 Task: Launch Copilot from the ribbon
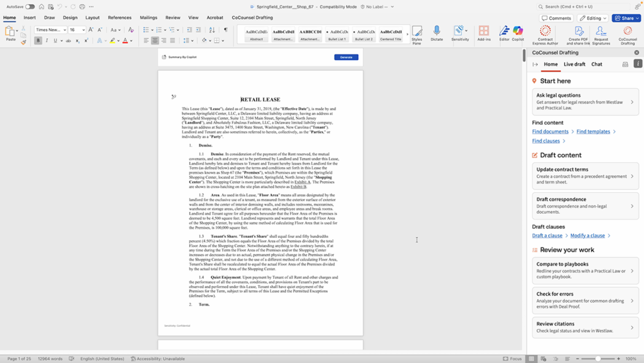click(518, 32)
